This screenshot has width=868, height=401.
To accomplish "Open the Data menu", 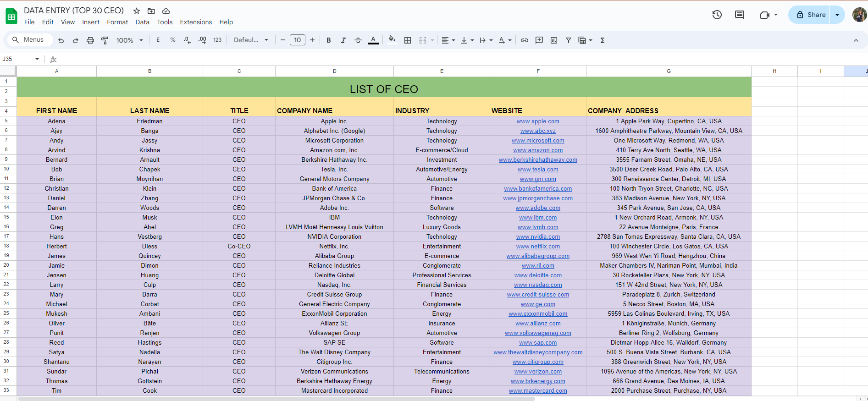I will [142, 22].
